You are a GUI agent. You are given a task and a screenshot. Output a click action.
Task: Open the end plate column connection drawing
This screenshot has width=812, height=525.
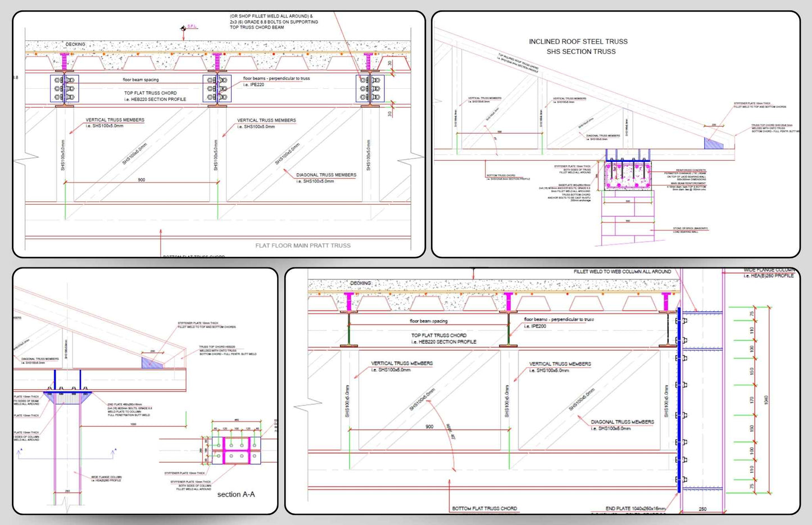542,391
